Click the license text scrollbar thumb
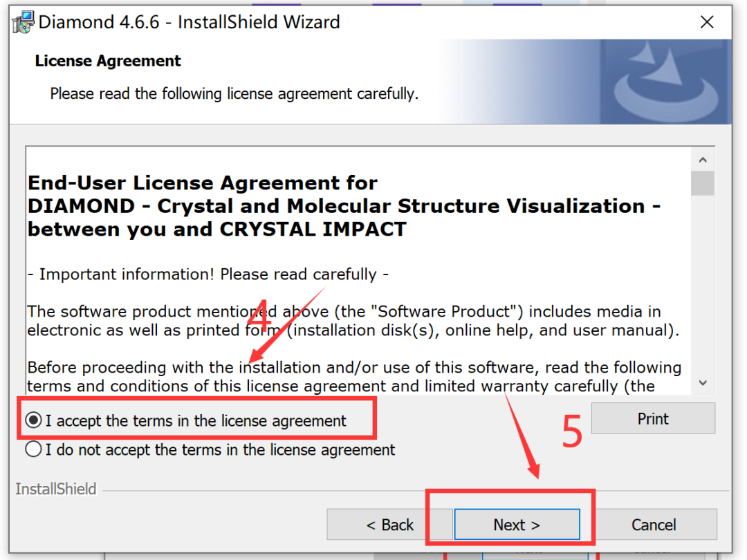The height and width of the screenshot is (560, 747). (x=703, y=184)
